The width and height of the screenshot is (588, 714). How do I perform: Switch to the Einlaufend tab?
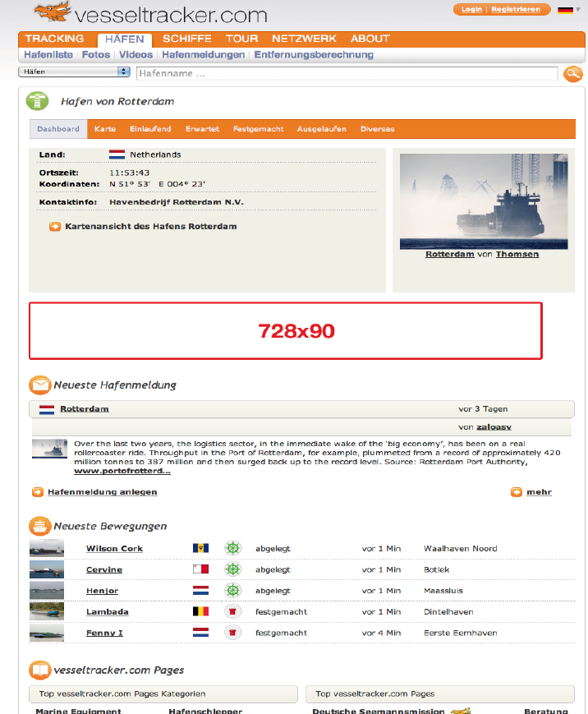pyautogui.click(x=150, y=129)
